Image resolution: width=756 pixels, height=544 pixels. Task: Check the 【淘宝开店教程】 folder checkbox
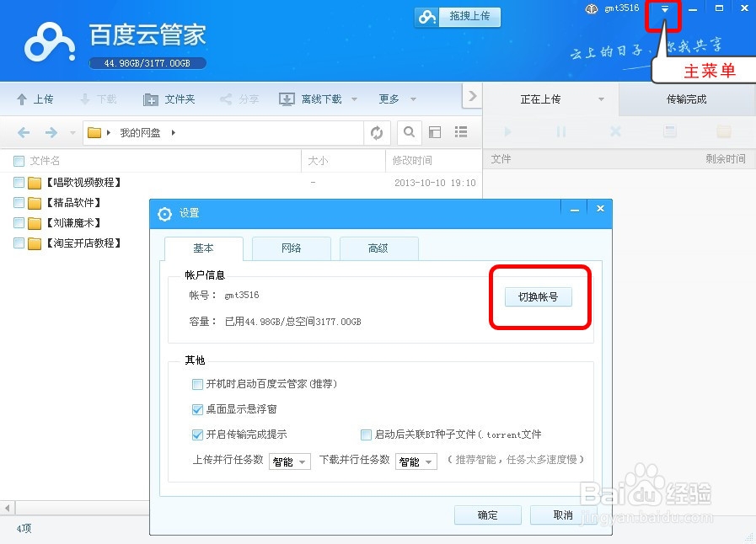(19, 243)
